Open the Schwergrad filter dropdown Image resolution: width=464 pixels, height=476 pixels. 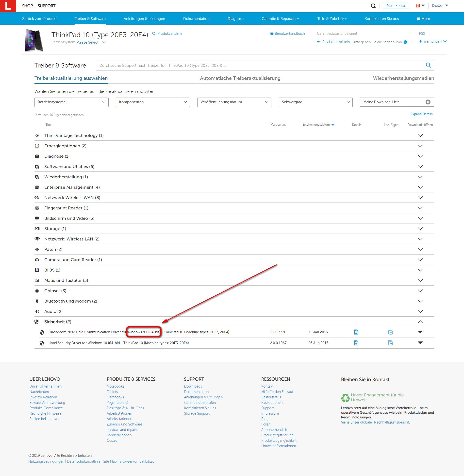click(316, 102)
